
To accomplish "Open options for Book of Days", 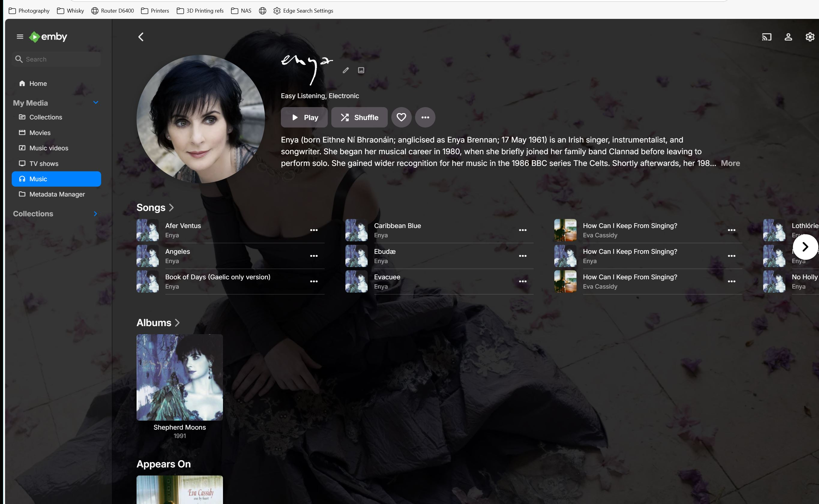I will 314,281.
